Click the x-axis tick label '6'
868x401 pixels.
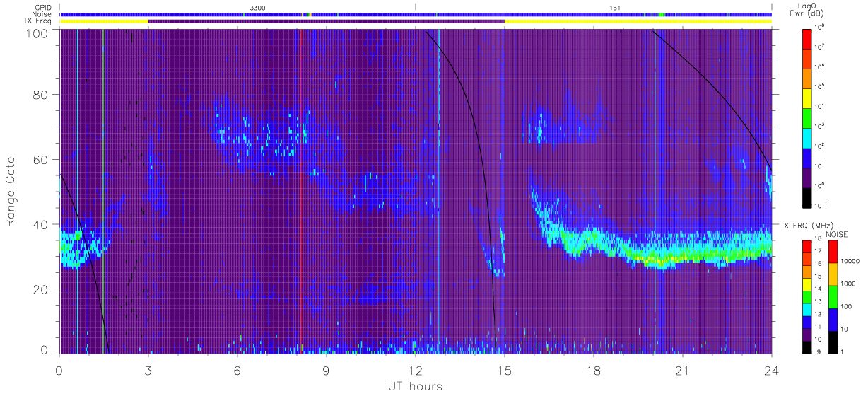(x=237, y=370)
